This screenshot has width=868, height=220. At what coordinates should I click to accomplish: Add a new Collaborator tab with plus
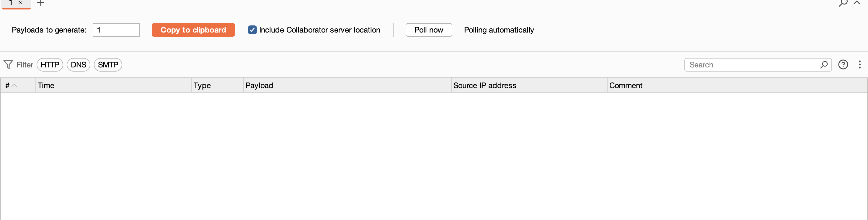pos(40,3)
